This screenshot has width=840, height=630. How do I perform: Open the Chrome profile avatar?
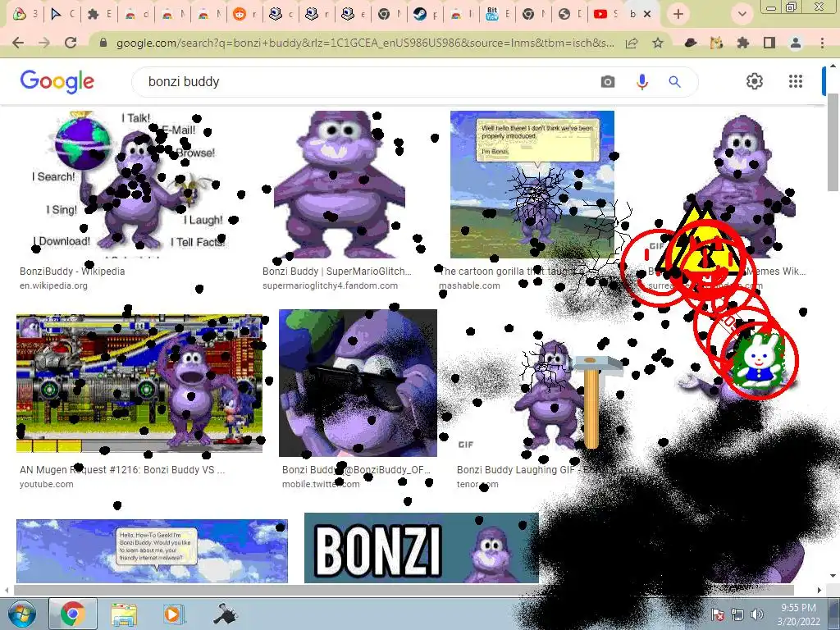[x=796, y=43]
